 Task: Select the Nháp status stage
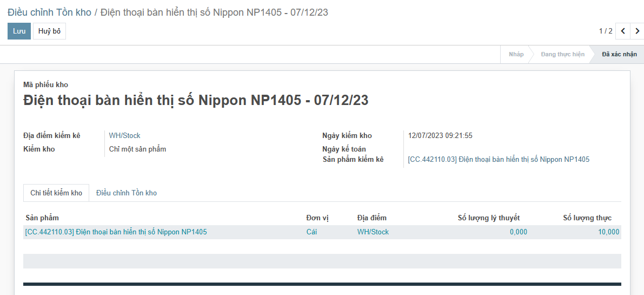coord(516,54)
